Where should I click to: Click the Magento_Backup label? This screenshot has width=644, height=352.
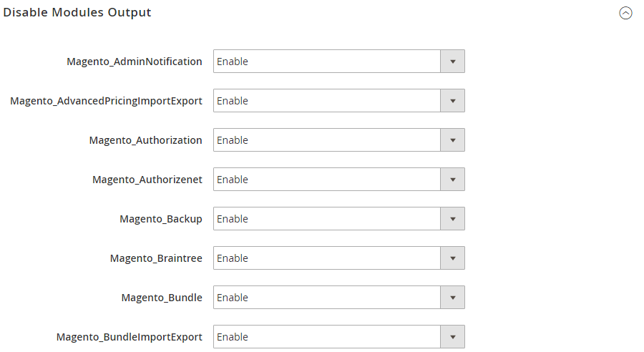point(161,220)
